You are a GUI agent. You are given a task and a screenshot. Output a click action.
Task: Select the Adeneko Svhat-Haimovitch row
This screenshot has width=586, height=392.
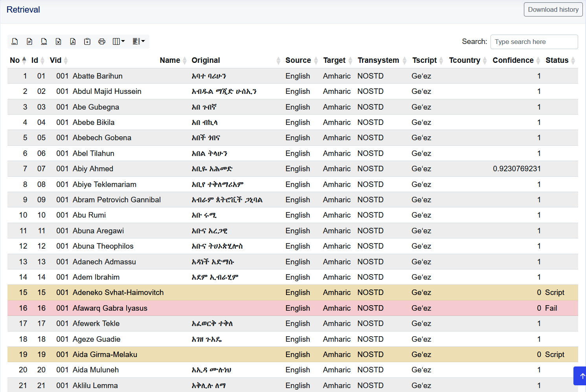pos(293,293)
